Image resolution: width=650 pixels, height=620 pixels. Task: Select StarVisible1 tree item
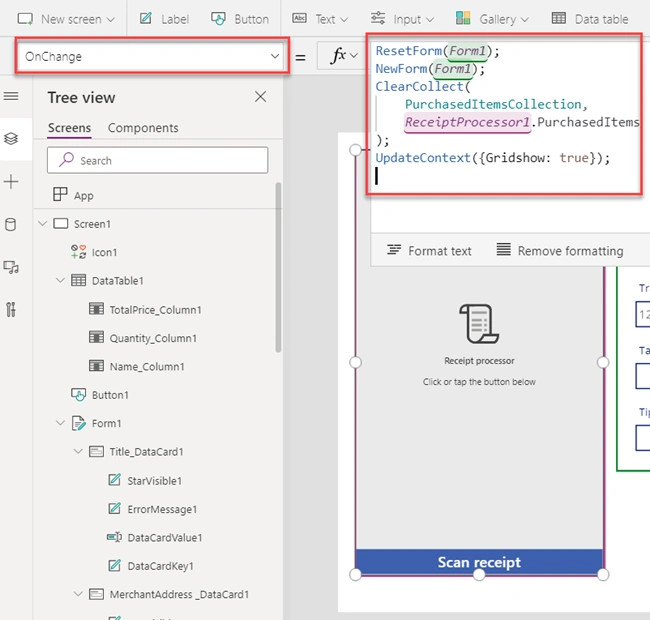(155, 481)
